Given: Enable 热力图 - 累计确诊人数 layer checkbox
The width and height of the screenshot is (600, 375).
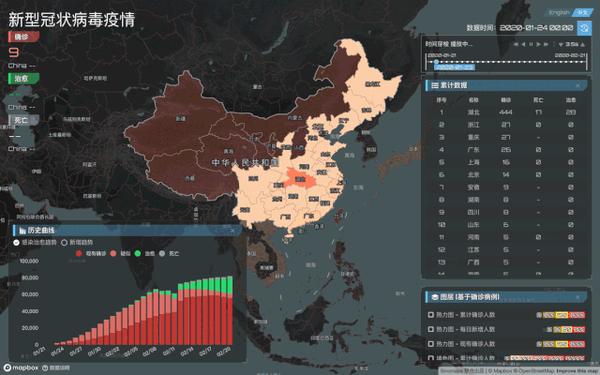Looking at the screenshot, I should pyautogui.click(x=430, y=315).
